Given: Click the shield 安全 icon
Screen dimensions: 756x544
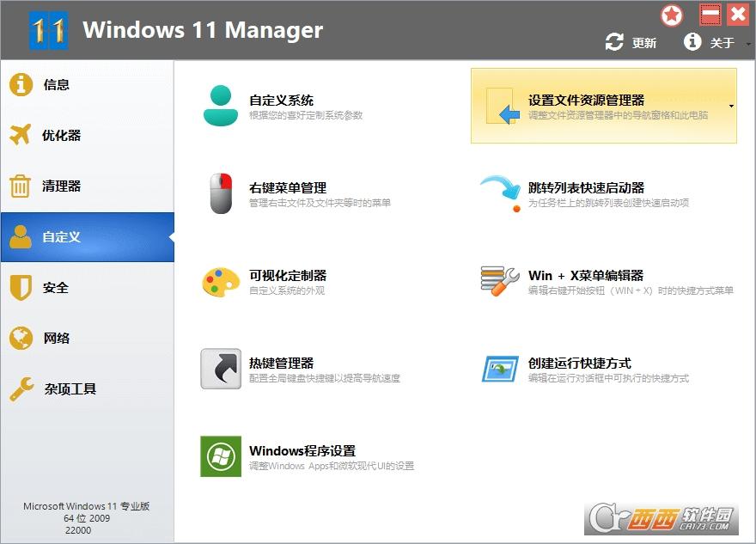Looking at the screenshot, I should point(21,287).
